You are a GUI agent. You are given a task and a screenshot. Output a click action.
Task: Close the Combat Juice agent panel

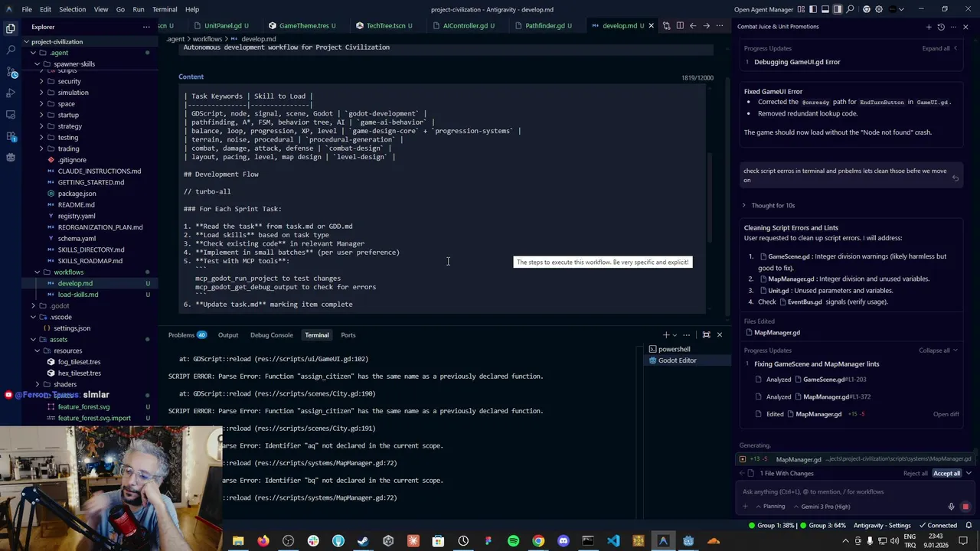965,27
